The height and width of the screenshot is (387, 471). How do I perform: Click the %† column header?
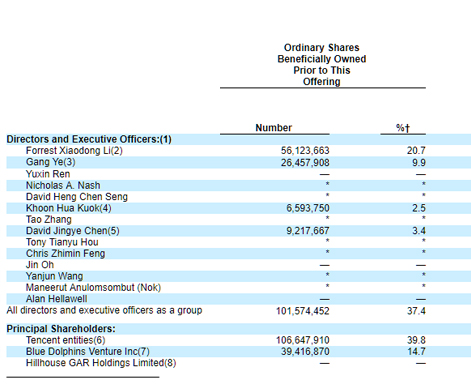(403, 128)
